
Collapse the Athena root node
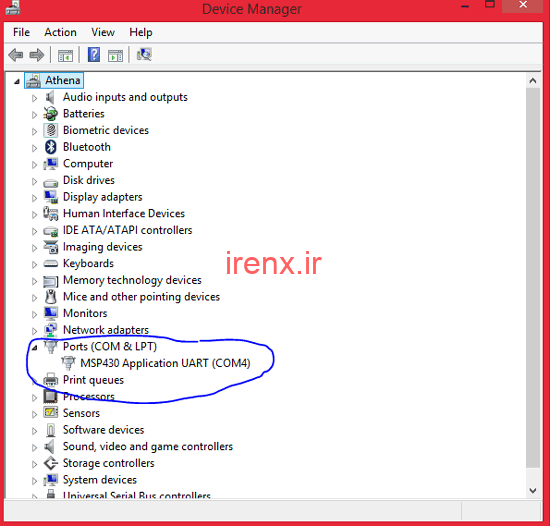(x=17, y=82)
